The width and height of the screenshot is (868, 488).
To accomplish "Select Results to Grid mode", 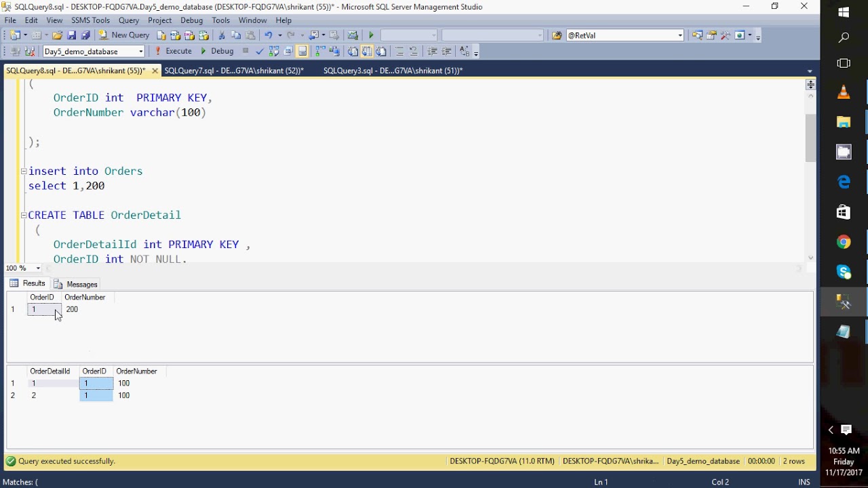I will [367, 51].
